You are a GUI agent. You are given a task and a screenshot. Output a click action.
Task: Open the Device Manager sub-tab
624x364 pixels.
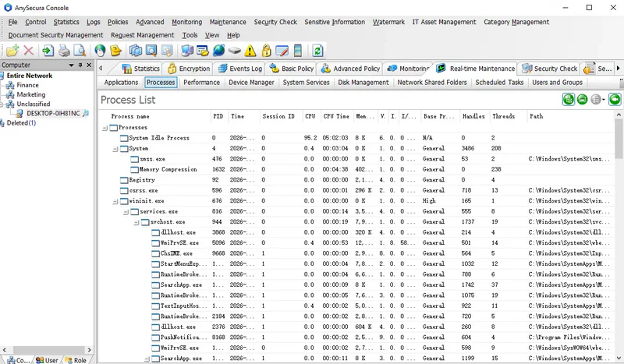tap(251, 83)
